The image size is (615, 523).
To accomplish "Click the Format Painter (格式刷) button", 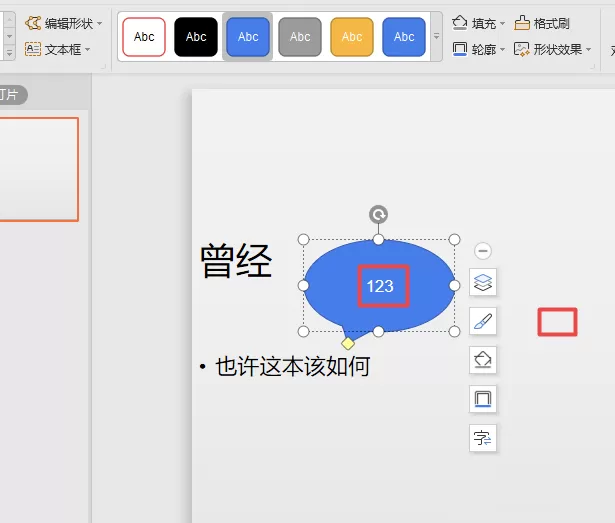I will 542,24.
